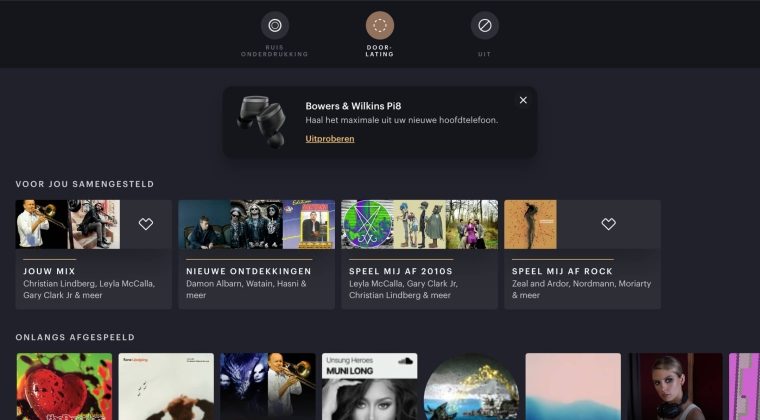The width and height of the screenshot is (760, 420).
Task: Open Speel Mij Af 2010s playlist
Action: pos(419,278)
